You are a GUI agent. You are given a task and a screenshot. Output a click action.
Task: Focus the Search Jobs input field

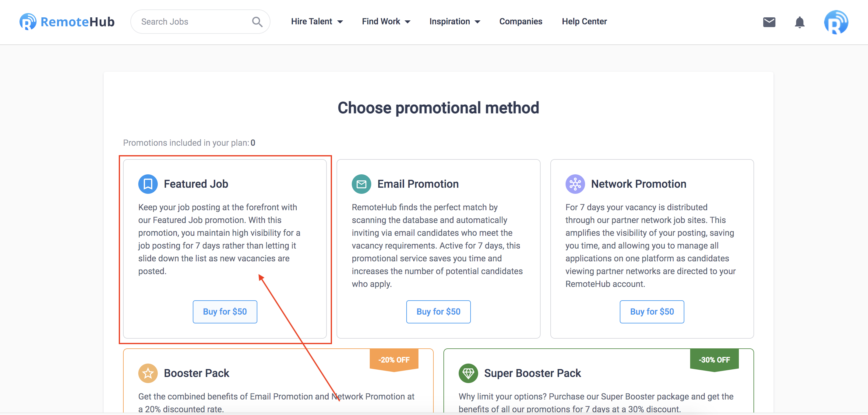194,22
